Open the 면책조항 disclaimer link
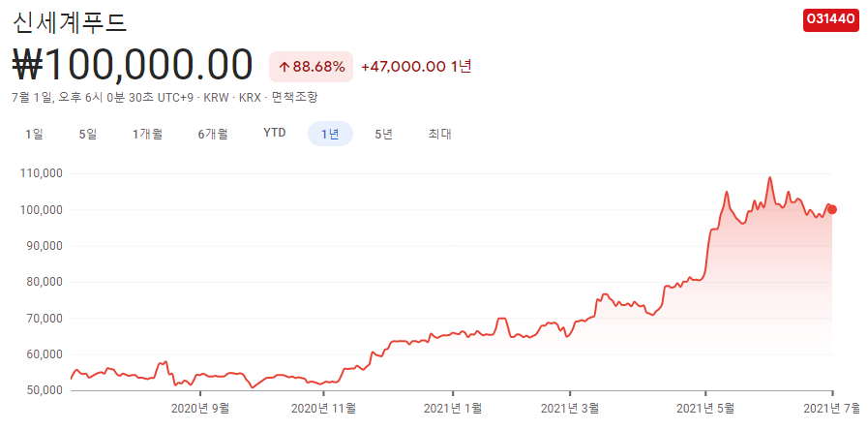This screenshot has height=430, width=868. tap(294, 98)
